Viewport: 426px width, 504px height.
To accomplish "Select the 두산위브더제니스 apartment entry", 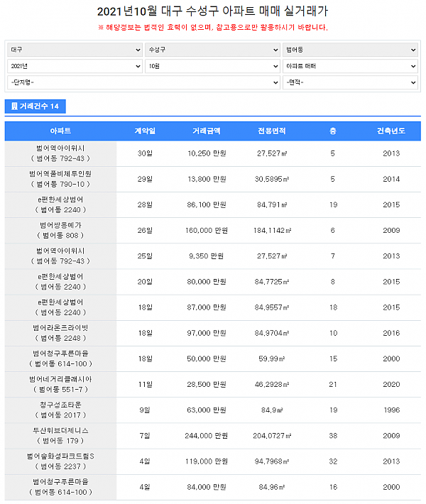I will point(60,435).
